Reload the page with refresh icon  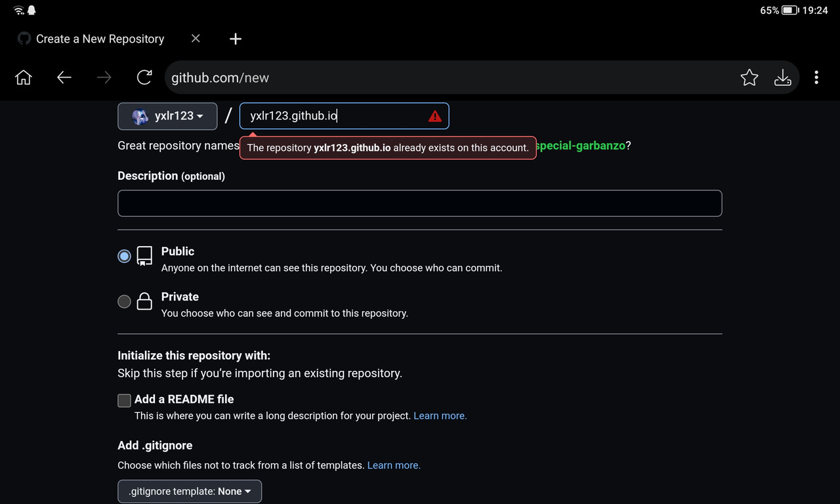(x=144, y=77)
